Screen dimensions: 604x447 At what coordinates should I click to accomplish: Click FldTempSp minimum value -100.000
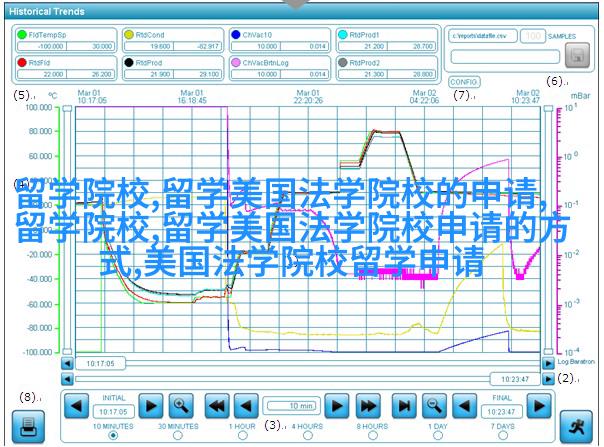(42, 46)
